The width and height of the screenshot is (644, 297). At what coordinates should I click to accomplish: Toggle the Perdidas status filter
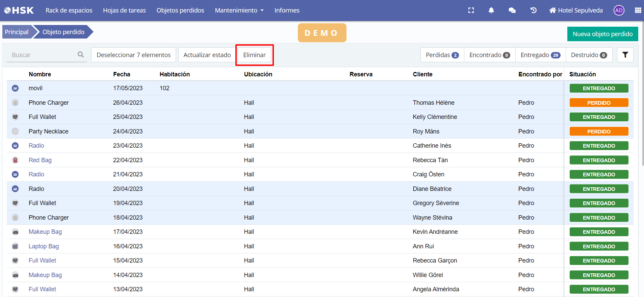pyautogui.click(x=442, y=55)
